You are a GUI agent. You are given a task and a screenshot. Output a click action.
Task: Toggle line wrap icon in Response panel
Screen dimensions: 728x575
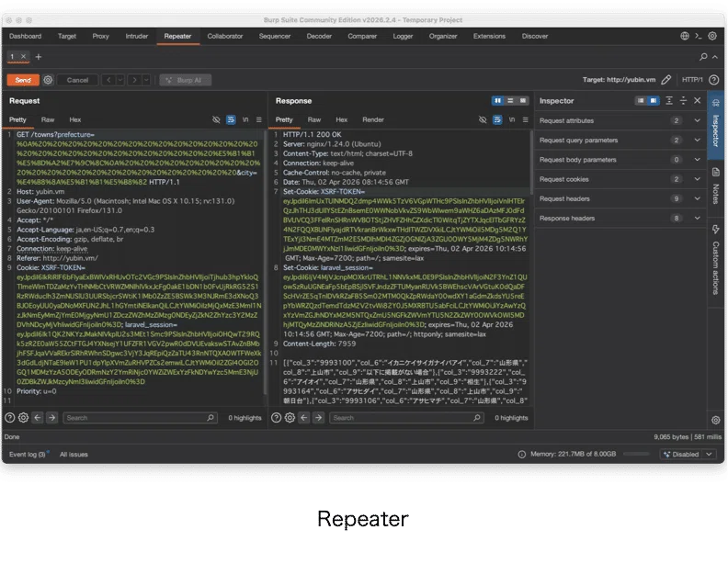(x=497, y=119)
